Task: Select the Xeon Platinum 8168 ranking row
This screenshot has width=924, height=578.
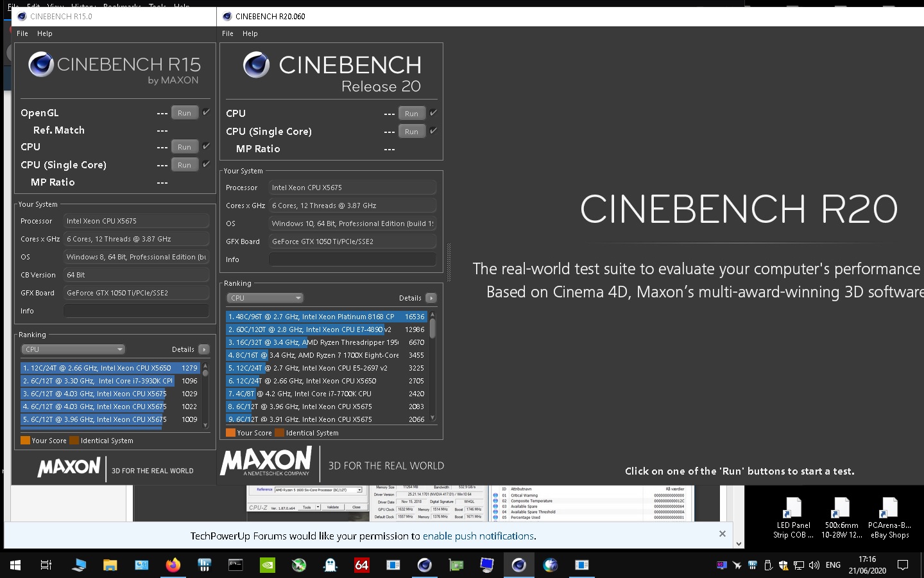Action: (x=327, y=317)
